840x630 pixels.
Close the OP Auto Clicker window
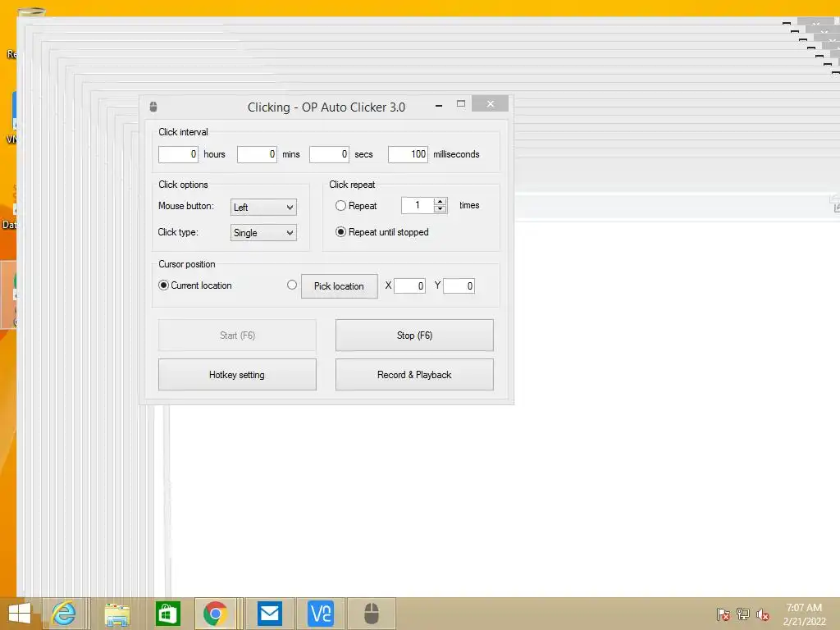[491, 104]
